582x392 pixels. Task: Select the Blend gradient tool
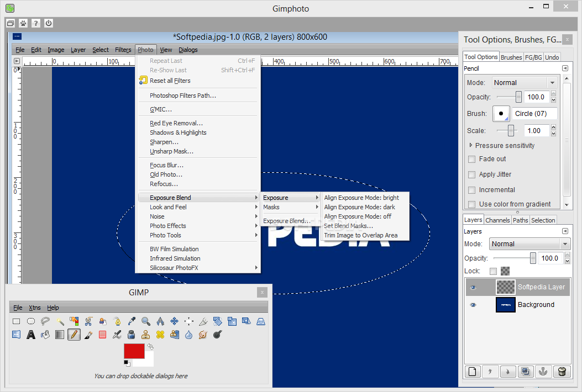(60, 335)
